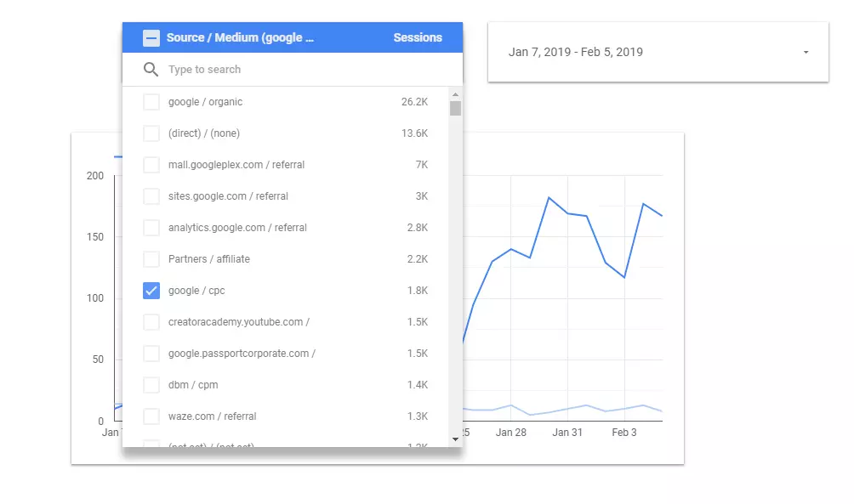Screen dimensions: 854x504
Task: Check the dbm / cpm checkbox
Action: (151, 385)
